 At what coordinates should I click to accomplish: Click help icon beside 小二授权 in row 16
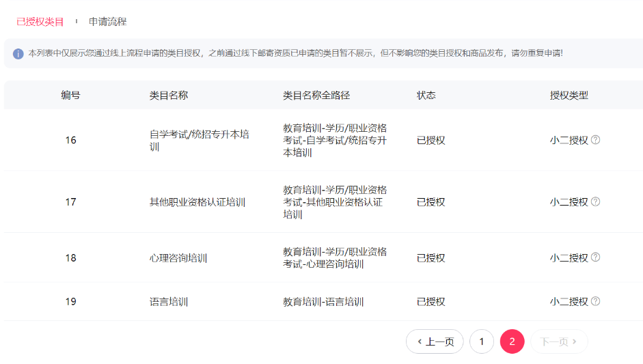pos(595,140)
